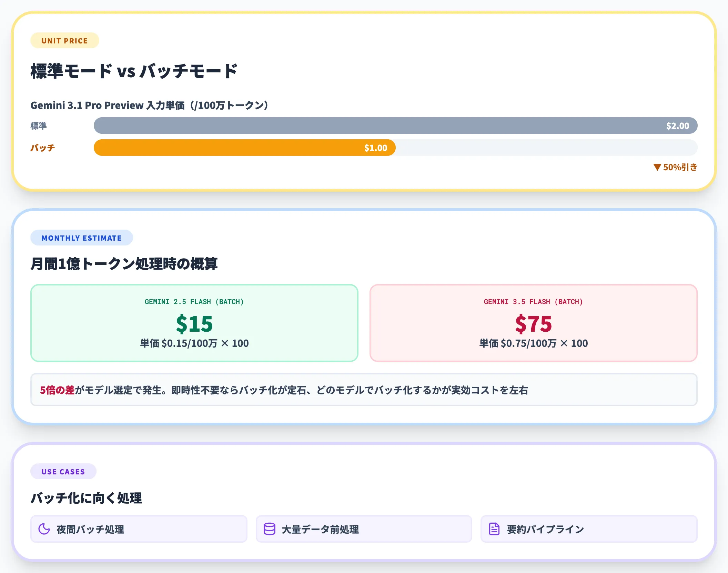Select the 夜間バッチ処理 use case card
The image size is (728, 573).
139,529
